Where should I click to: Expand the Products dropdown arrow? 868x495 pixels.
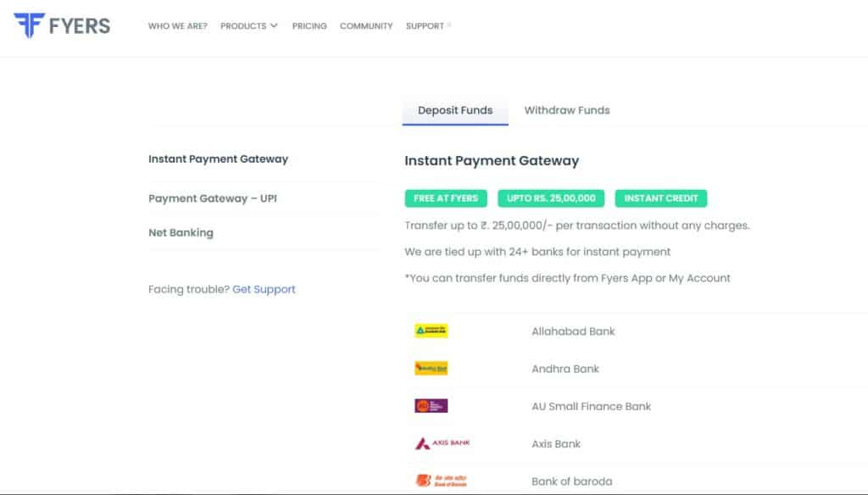pos(274,25)
